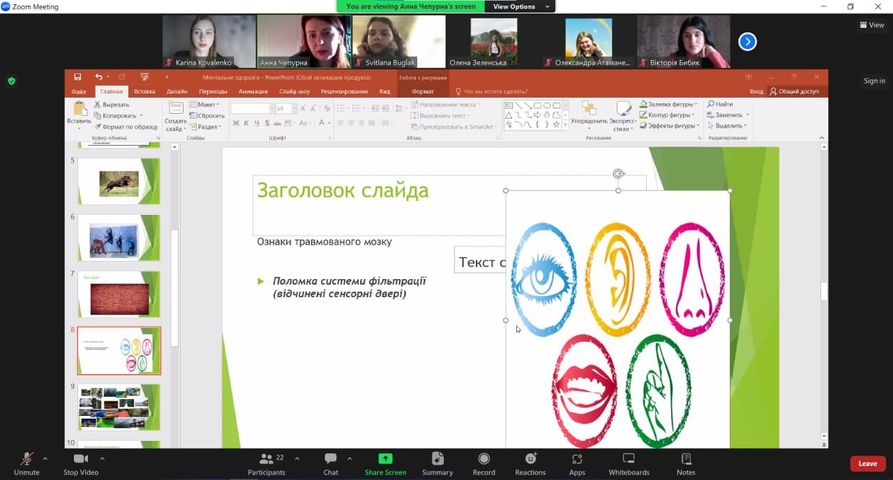Open the Chat panel icon
The height and width of the screenshot is (480, 893).
pos(331,460)
